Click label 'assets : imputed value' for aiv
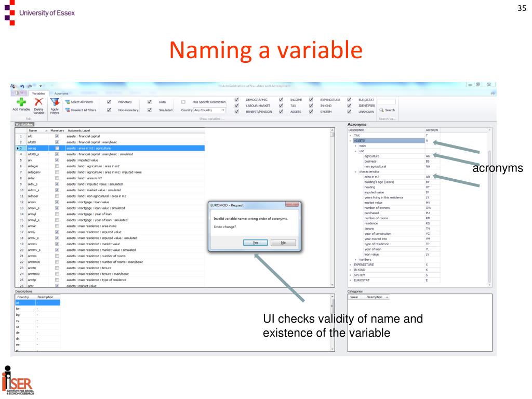The width and height of the screenshot is (532, 399). click(x=83, y=160)
